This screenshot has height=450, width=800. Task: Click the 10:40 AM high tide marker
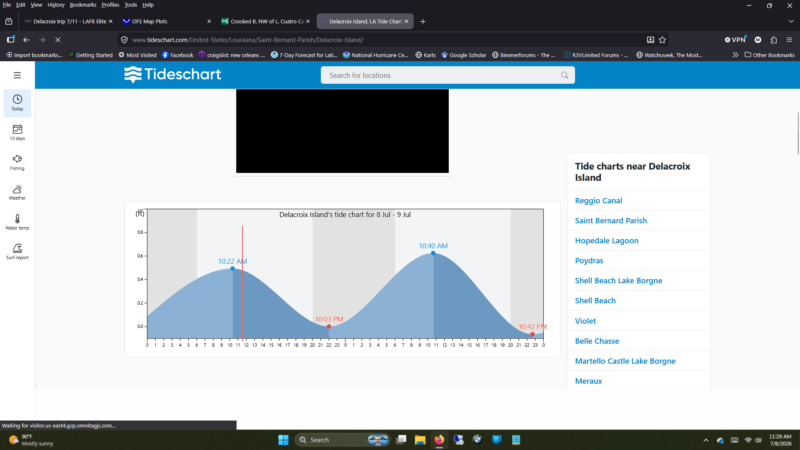click(x=433, y=253)
